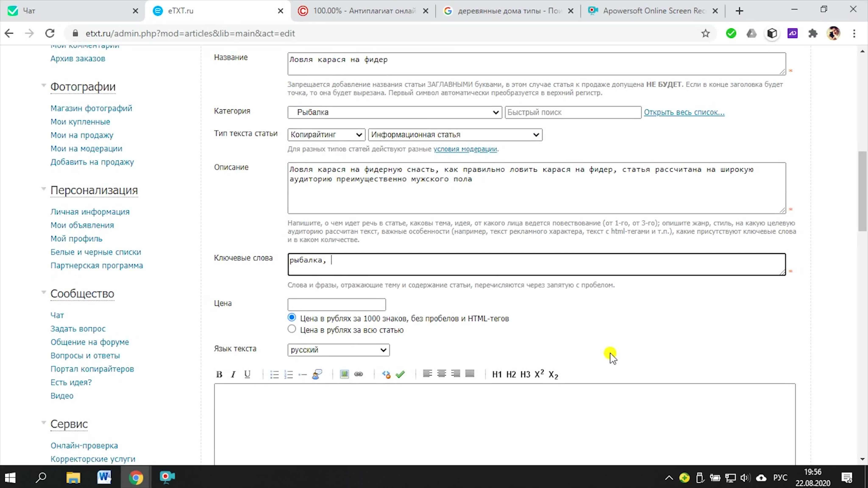The height and width of the screenshot is (488, 868).
Task: Select price for whole article option
Action: tap(292, 329)
